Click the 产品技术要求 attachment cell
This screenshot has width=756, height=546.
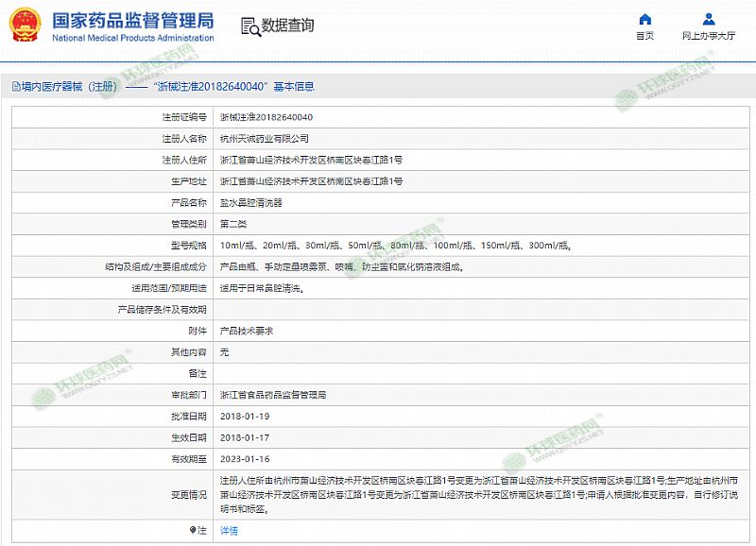tap(246, 331)
